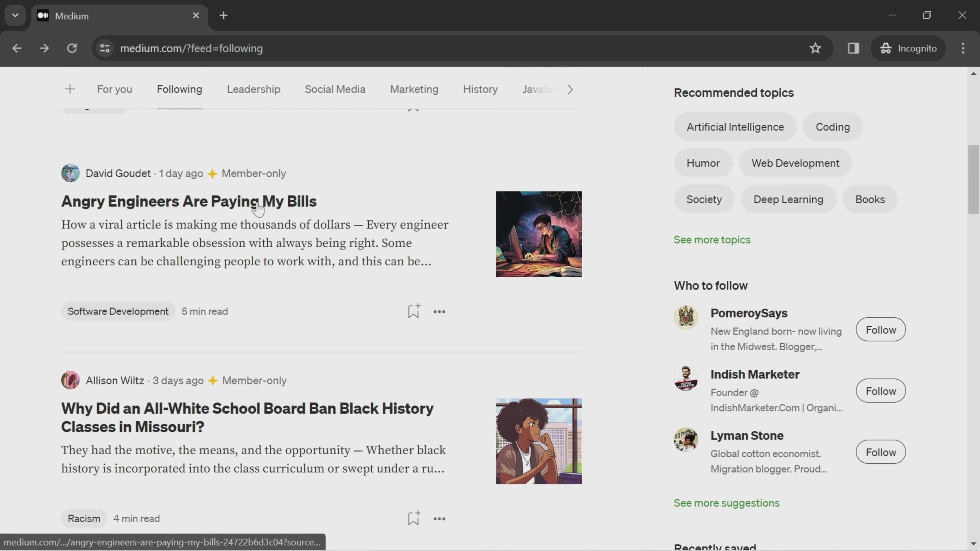
Task: Select the Artificial Intelligence topic chip
Action: coord(735,127)
